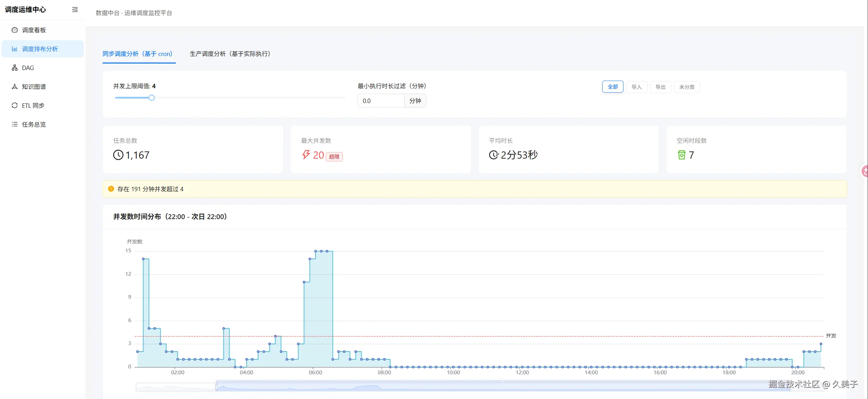Click the 06:00 axis label on chart
This screenshot has width=868, height=399.
[x=315, y=373]
